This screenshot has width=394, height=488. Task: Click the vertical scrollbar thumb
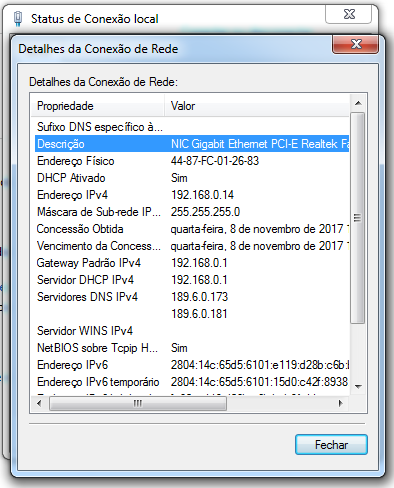pyautogui.click(x=358, y=218)
